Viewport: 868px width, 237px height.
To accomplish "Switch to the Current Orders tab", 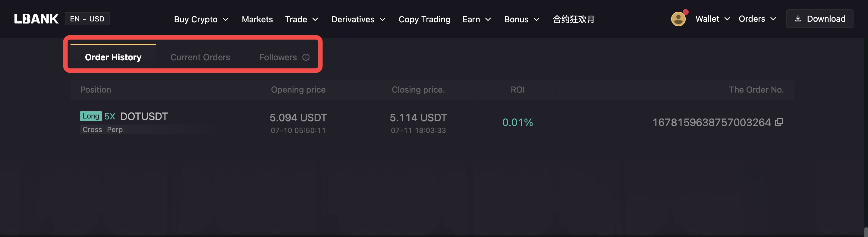I will (x=200, y=57).
